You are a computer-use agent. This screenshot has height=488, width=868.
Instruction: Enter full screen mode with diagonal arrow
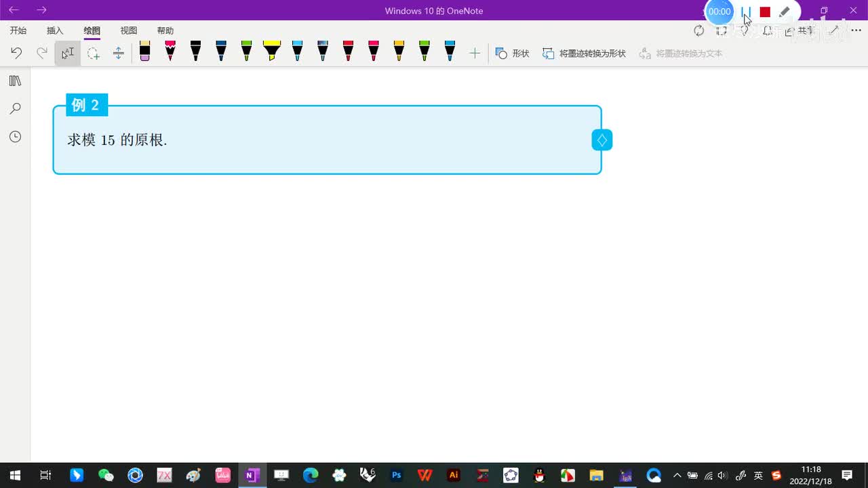pyautogui.click(x=834, y=30)
